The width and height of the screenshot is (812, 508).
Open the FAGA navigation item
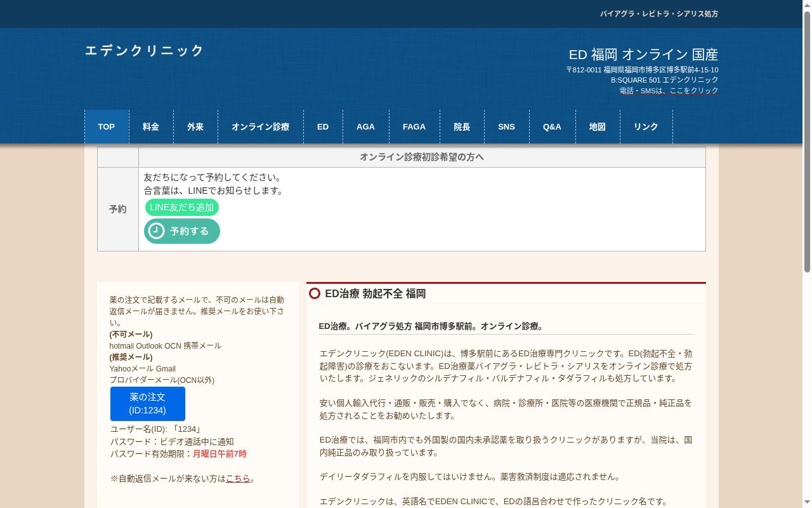click(414, 127)
